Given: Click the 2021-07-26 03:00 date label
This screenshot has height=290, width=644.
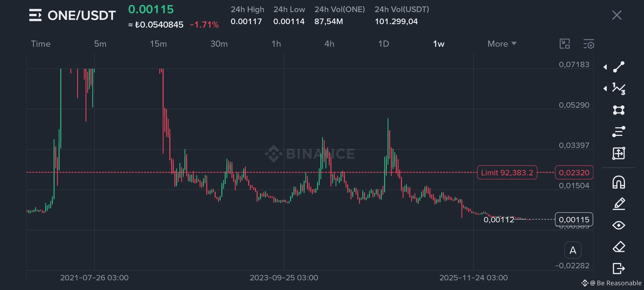Looking at the screenshot, I should pos(94,278).
